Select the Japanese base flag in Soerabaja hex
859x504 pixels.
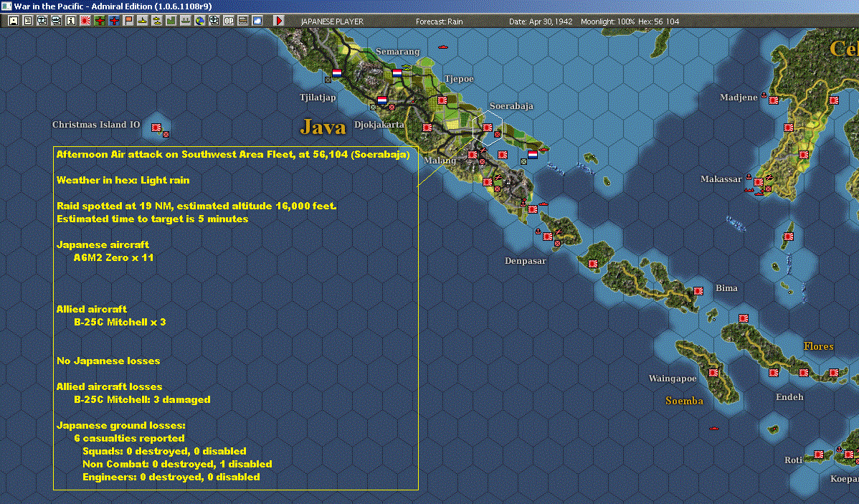[488, 128]
